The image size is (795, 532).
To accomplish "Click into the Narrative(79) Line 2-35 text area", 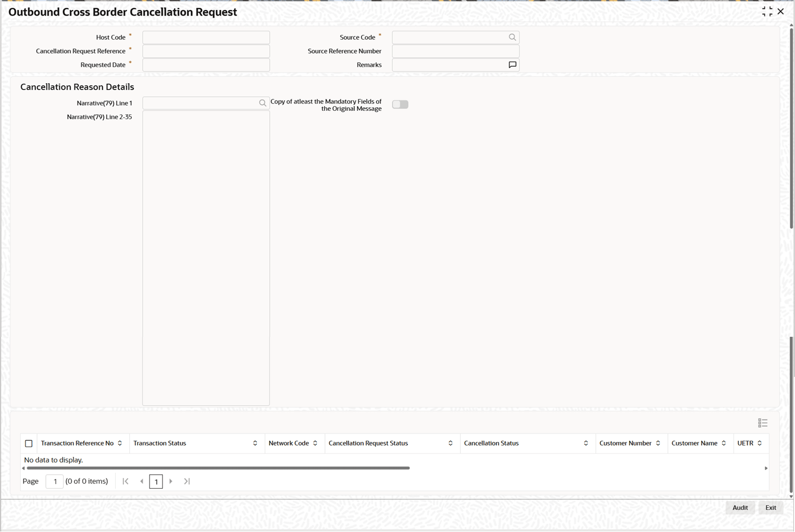I will pyautogui.click(x=206, y=258).
